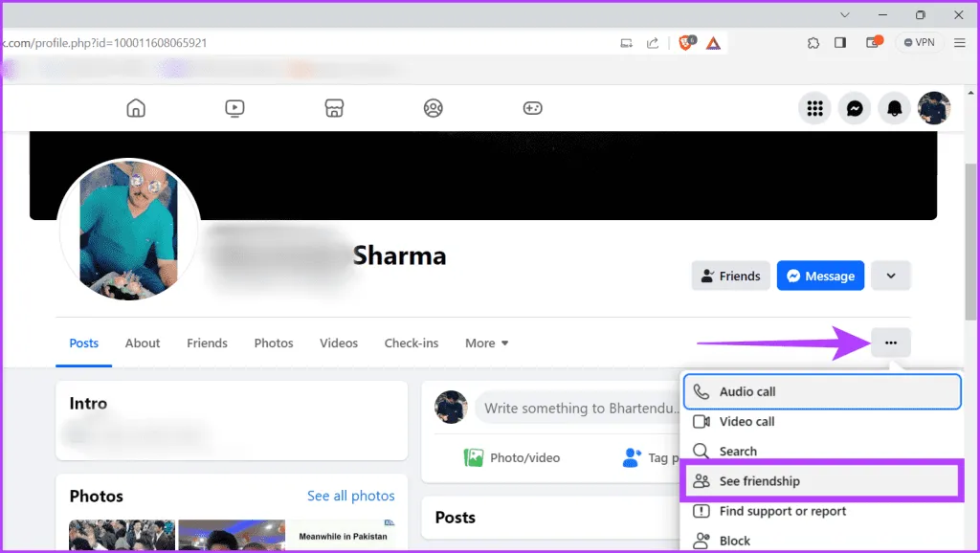
Task: Go to Facebook Home icon
Action: point(136,108)
